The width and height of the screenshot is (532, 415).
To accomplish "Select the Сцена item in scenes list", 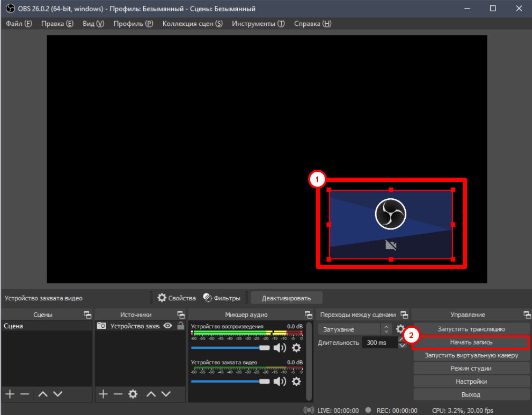I will (46, 326).
